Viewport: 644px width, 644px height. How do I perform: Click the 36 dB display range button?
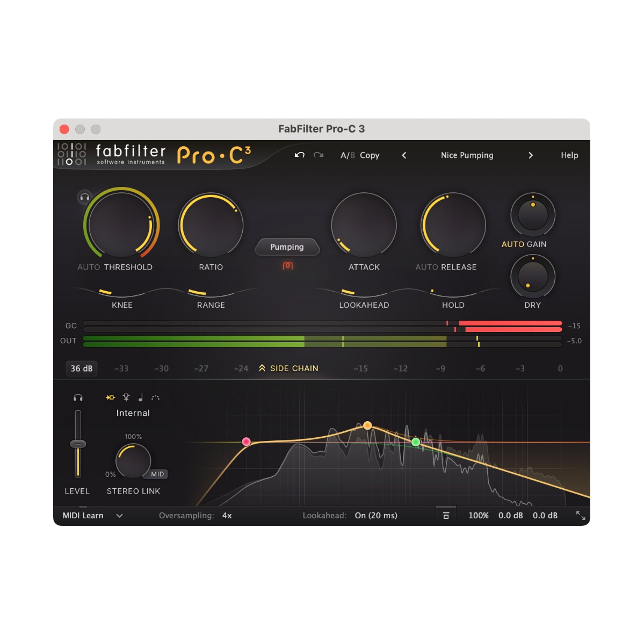pos(82,368)
